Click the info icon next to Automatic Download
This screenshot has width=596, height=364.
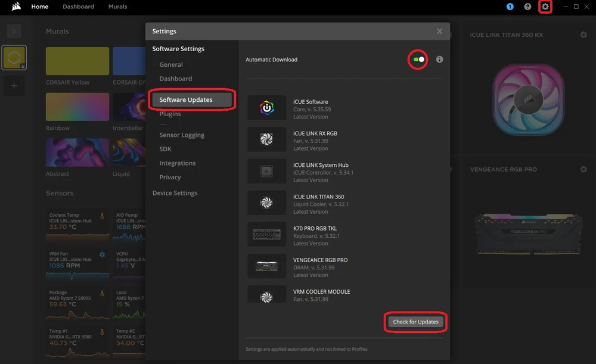point(439,59)
